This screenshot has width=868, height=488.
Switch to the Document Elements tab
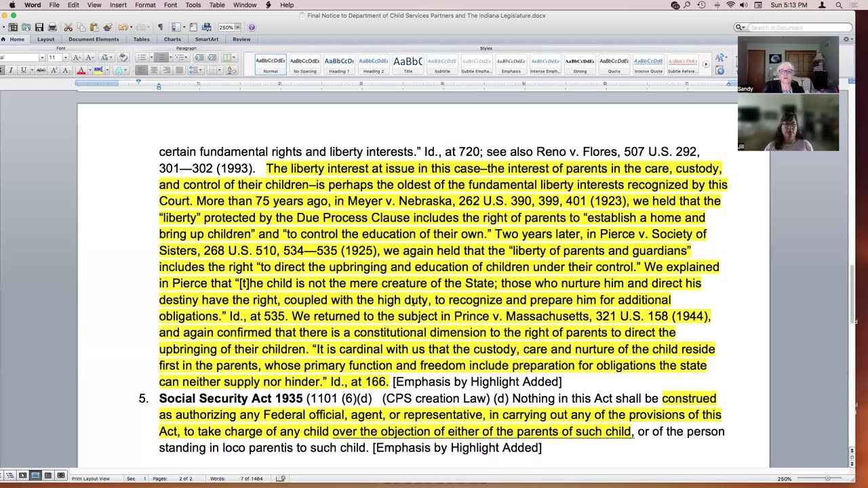click(94, 39)
